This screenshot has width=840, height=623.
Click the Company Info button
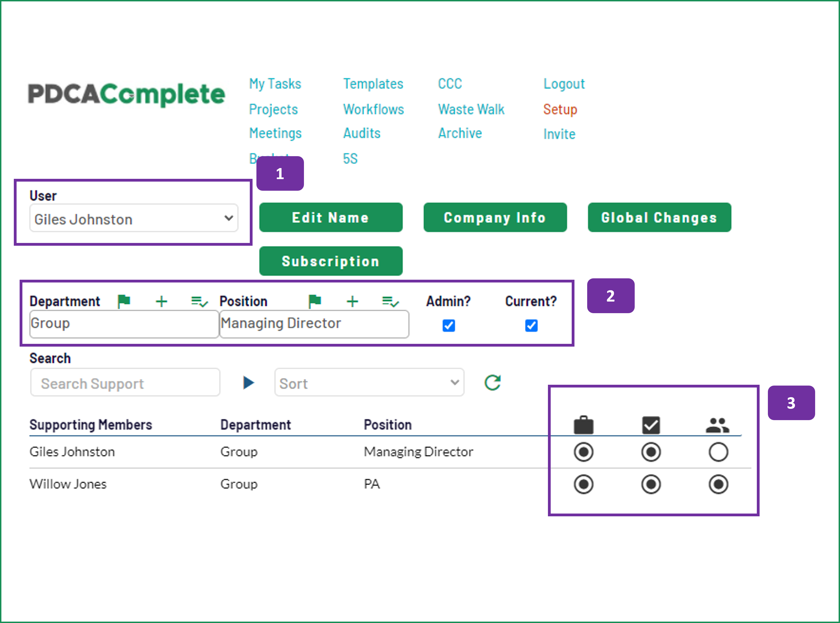point(495,217)
